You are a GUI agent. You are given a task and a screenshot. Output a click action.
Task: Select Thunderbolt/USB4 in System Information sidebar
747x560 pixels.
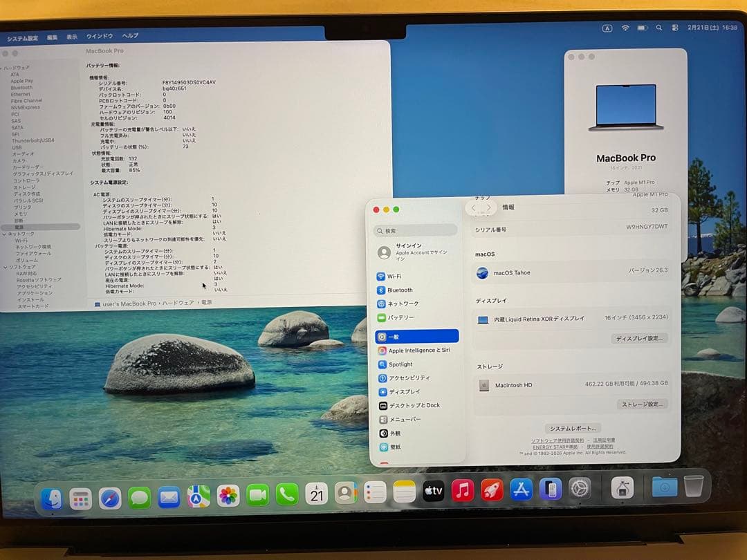pyautogui.click(x=33, y=141)
